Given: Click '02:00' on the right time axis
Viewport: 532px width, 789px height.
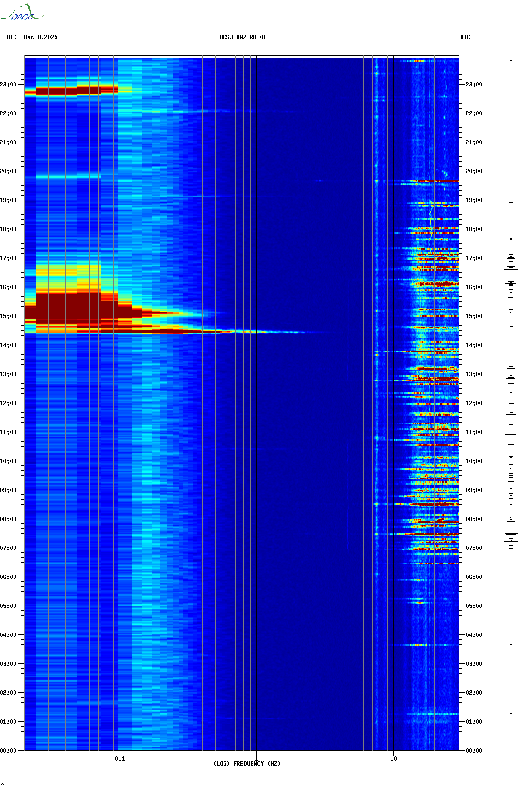Looking at the screenshot, I should (x=474, y=693).
